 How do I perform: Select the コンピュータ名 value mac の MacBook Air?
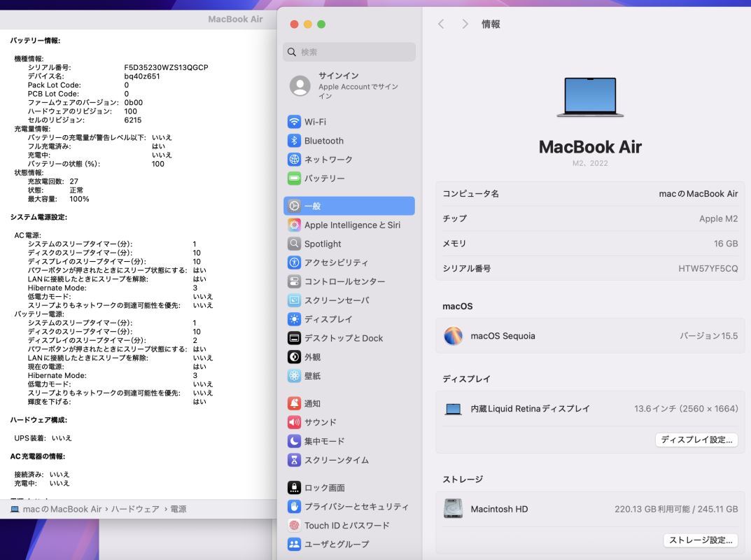[x=699, y=194]
